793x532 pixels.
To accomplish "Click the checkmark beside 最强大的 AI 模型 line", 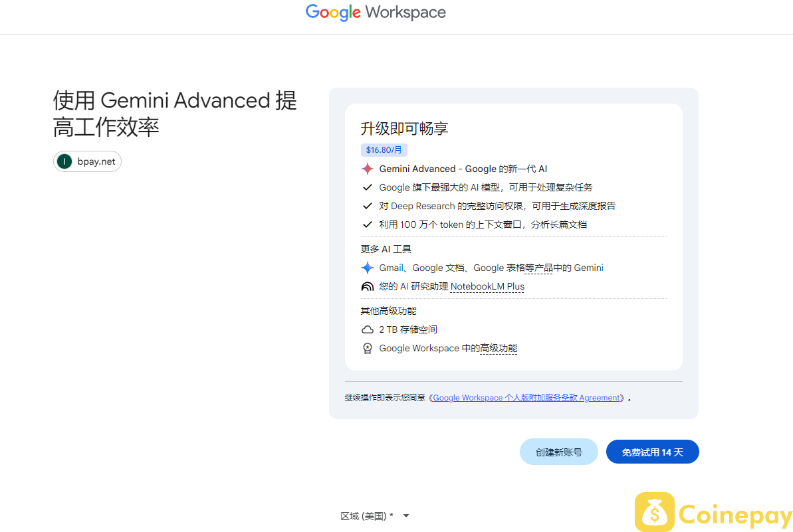I will pyautogui.click(x=368, y=187).
